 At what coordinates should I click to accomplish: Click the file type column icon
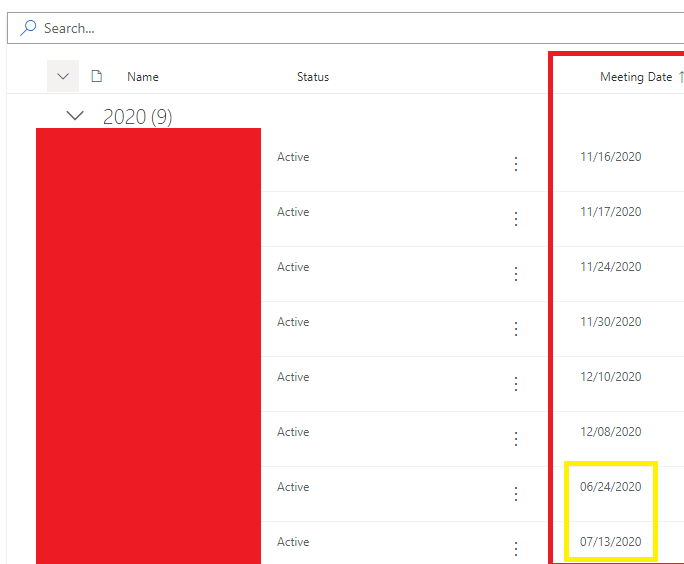[96, 76]
